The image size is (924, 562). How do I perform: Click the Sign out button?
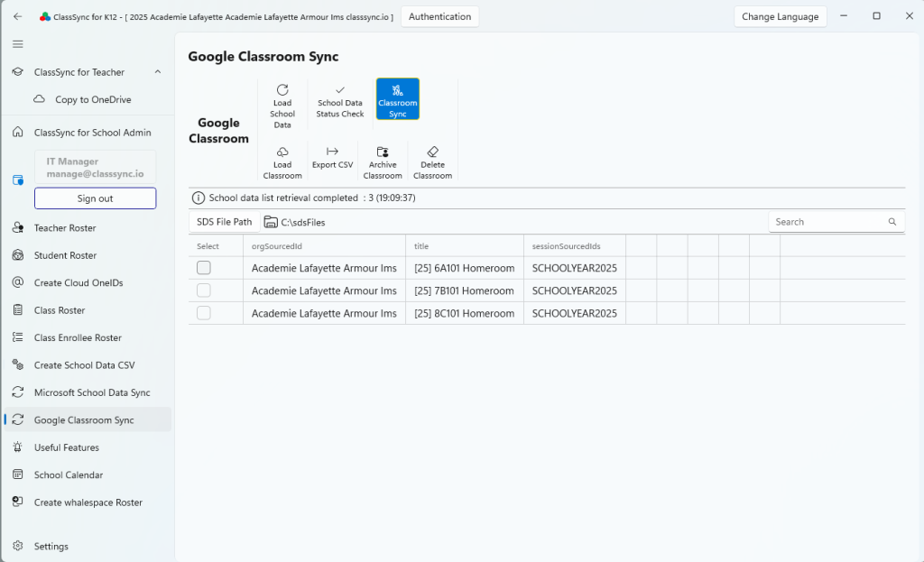pos(95,198)
